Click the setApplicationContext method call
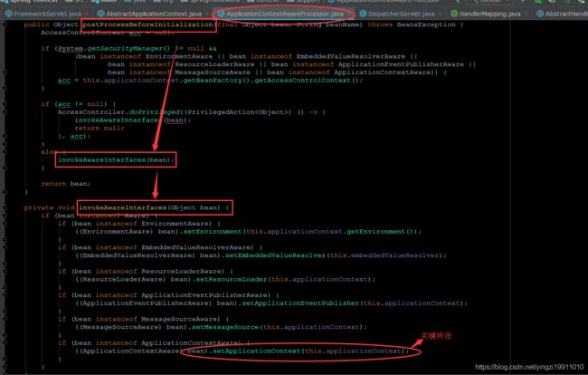Screen dimensions: 588x375 tap(257, 351)
